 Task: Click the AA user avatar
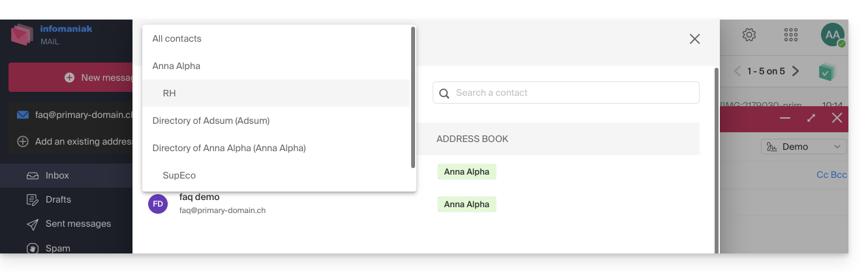(x=832, y=35)
